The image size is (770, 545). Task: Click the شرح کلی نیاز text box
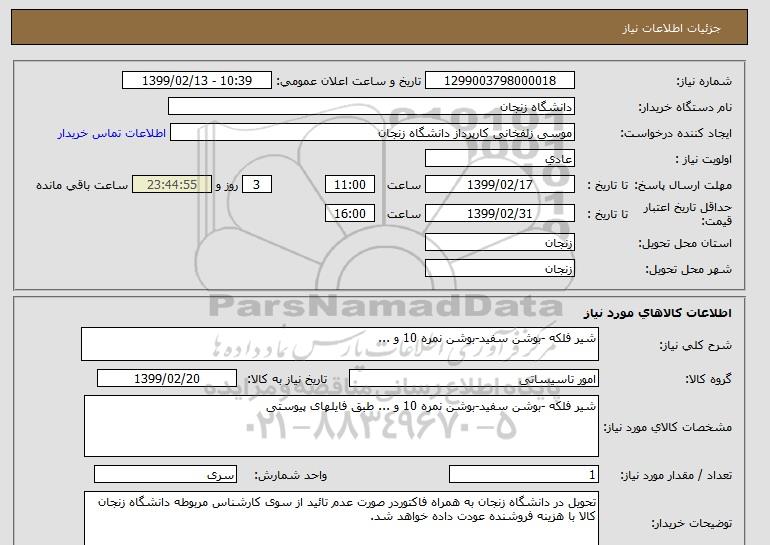(x=340, y=344)
